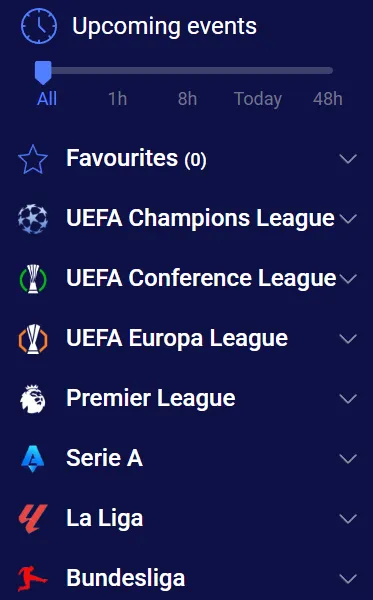373x600 pixels.
Task: Click the UEFA Champions League starball icon
Action: tap(33, 219)
